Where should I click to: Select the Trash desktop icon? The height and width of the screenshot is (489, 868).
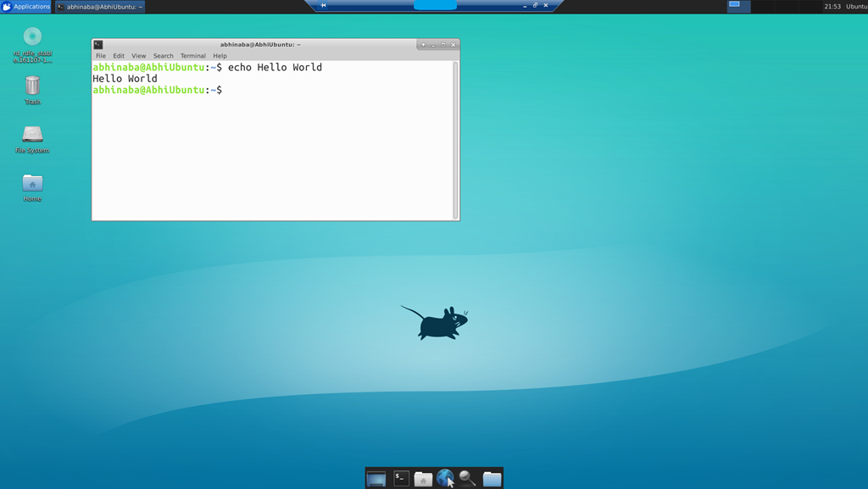(x=33, y=90)
